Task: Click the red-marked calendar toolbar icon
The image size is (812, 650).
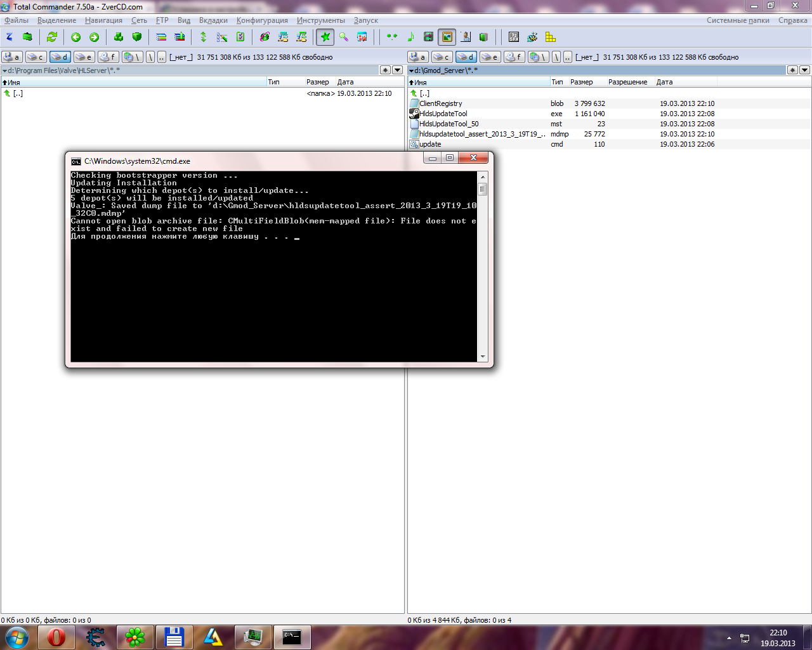Action: tap(362, 37)
